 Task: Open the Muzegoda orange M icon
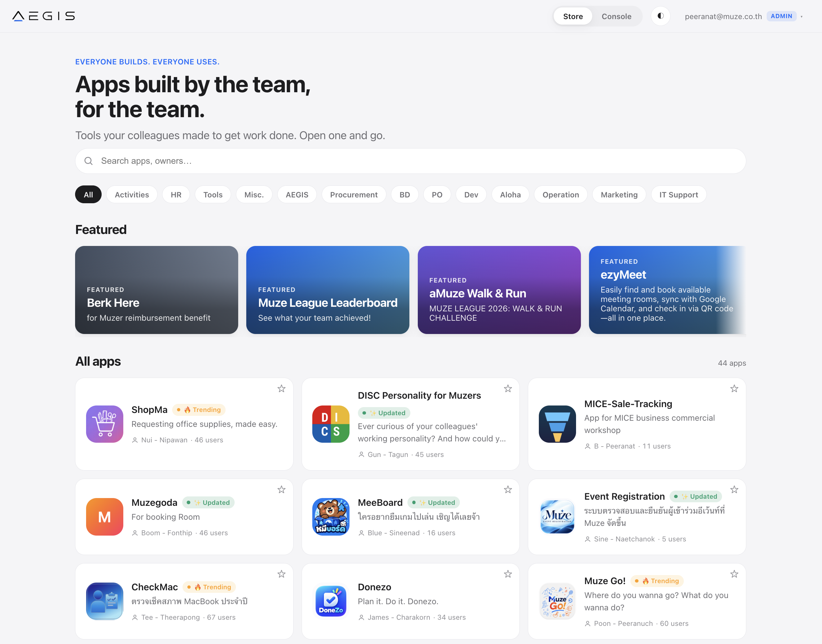105,516
